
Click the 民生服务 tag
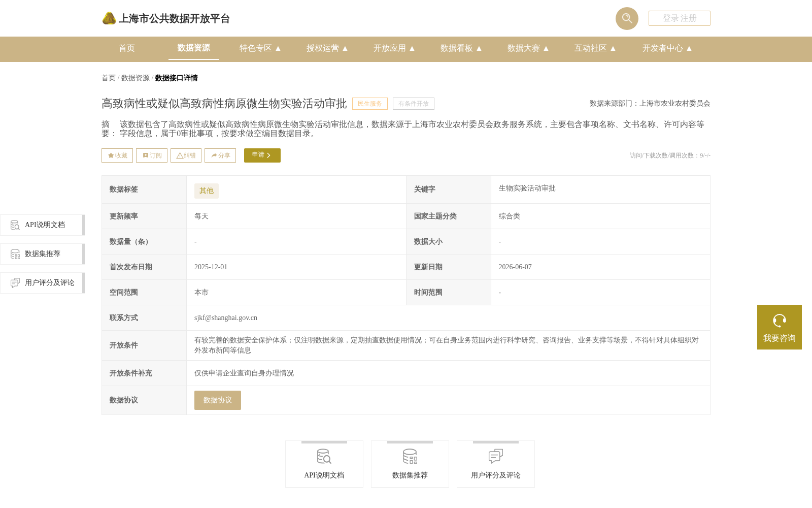coord(370,104)
